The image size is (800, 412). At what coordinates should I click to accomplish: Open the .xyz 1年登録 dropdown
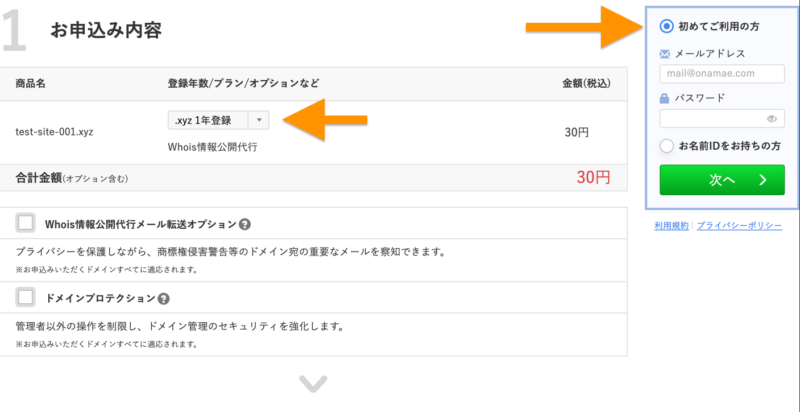click(x=218, y=120)
